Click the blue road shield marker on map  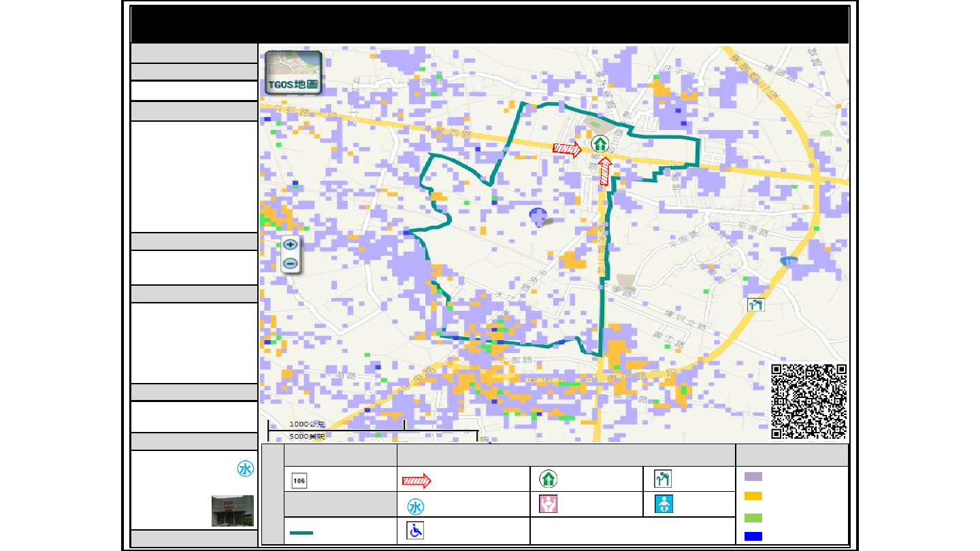coord(789,261)
